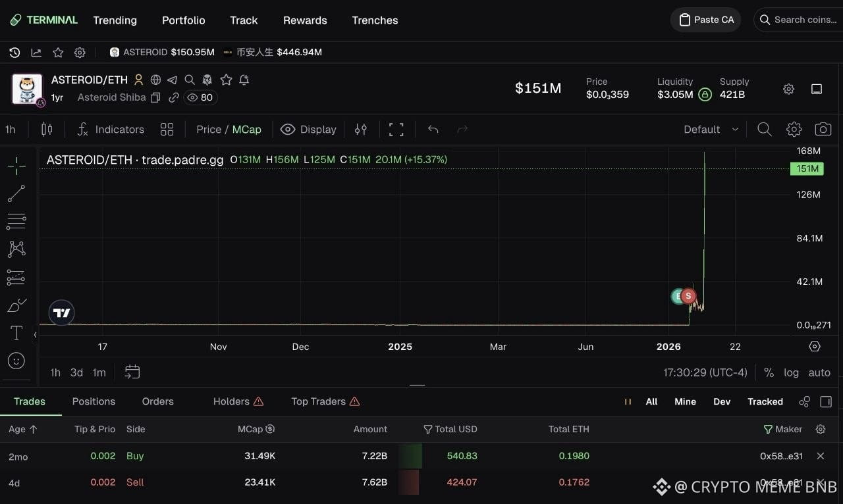Toggle auto scale on chart

(819, 372)
